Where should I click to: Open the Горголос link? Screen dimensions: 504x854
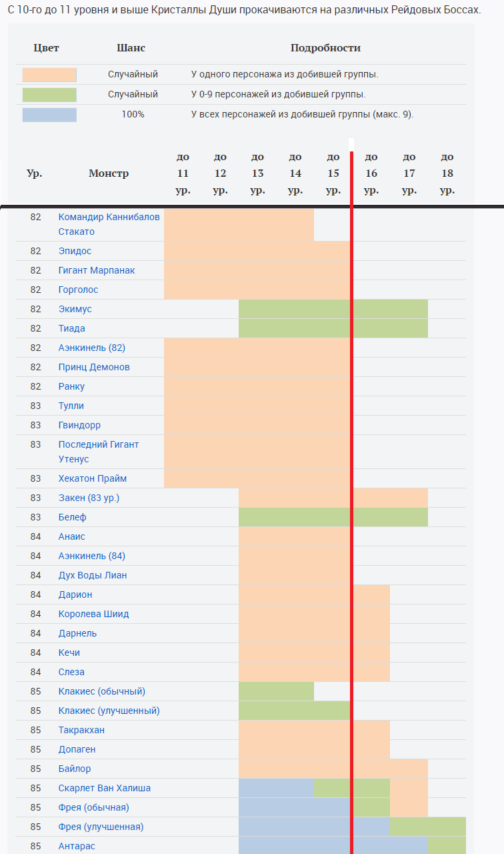click(x=78, y=290)
